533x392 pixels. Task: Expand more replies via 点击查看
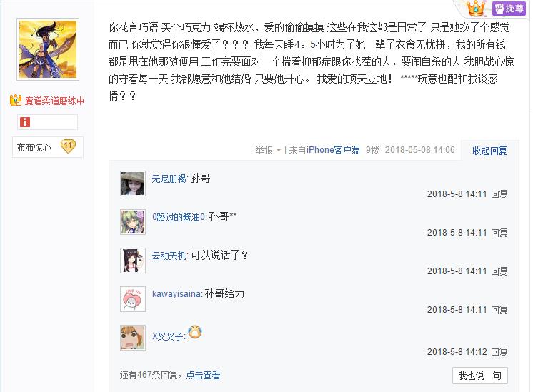(203, 375)
